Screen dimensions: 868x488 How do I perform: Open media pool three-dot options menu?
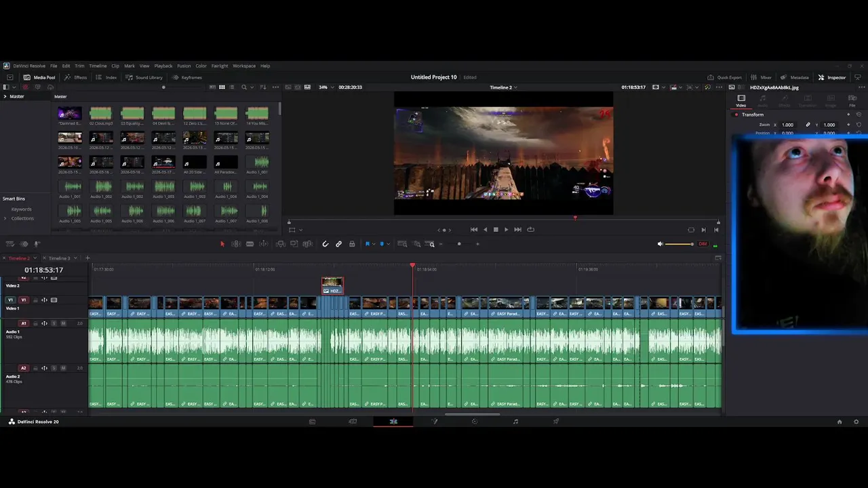tap(275, 87)
